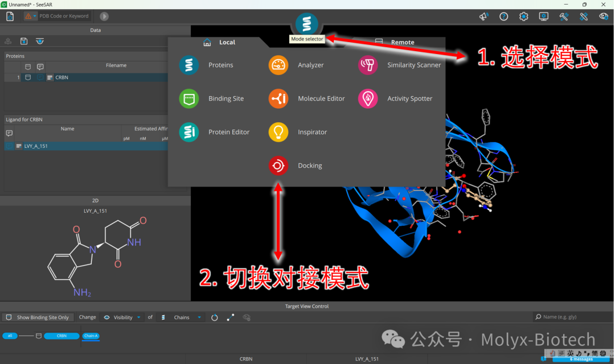Click the eye view settings icon top right
615x364 pixels.
604,16
